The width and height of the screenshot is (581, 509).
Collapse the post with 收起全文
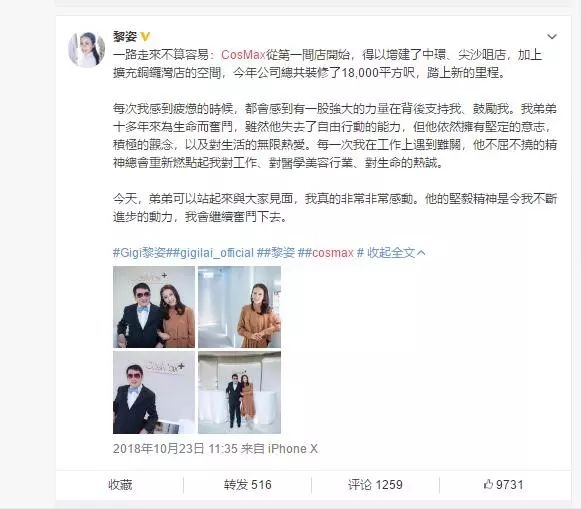[x=391, y=253]
